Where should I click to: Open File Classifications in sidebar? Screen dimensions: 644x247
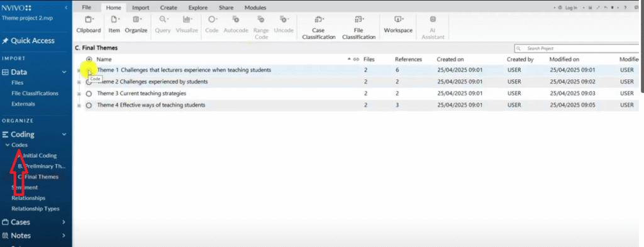(x=35, y=94)
